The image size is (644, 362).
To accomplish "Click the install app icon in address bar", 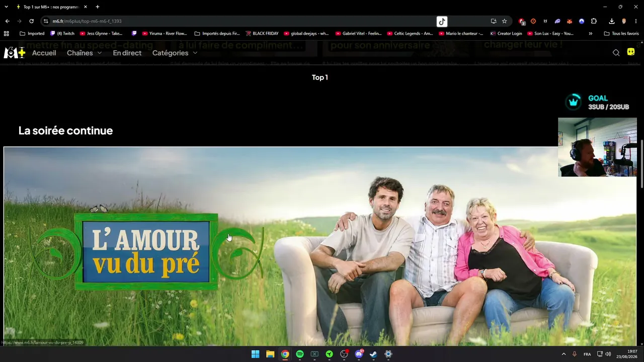I will pos(494,21).
